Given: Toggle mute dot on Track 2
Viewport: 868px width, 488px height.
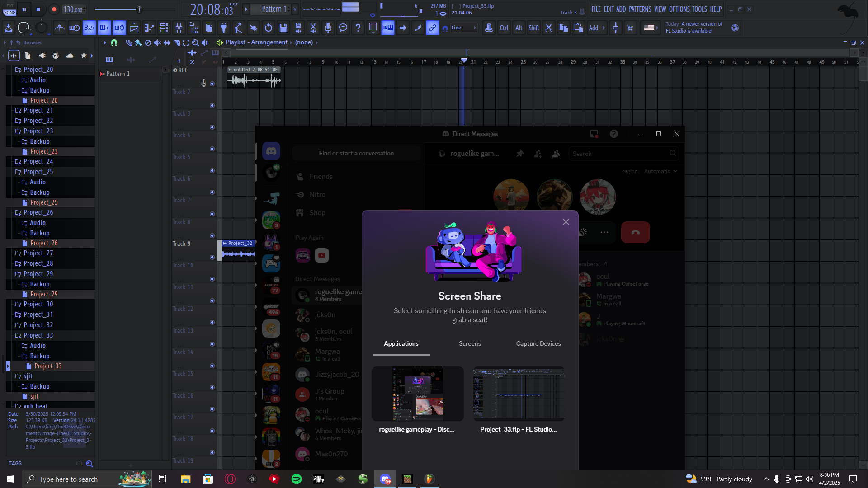Looking at the screenshot, I should (212, 105).
